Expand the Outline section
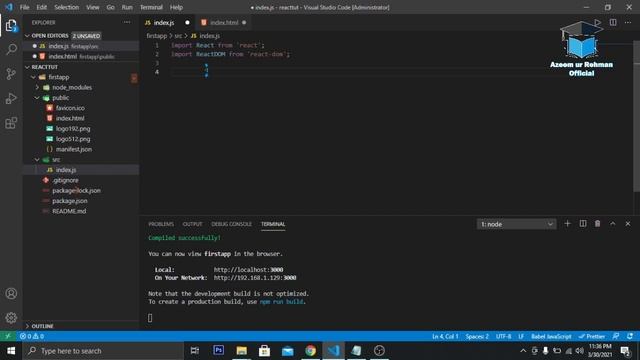Screen dimensions: 640x360 tap(27, 326)
